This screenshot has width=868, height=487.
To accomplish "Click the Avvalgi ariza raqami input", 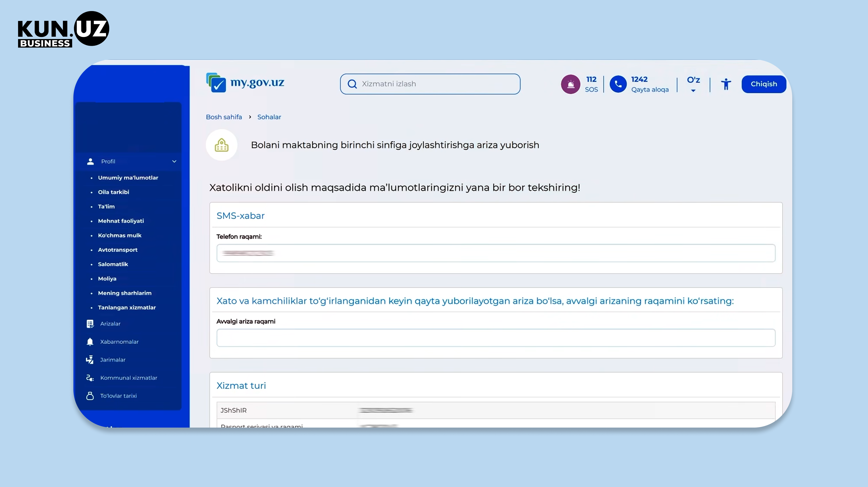I will [496, 338].
